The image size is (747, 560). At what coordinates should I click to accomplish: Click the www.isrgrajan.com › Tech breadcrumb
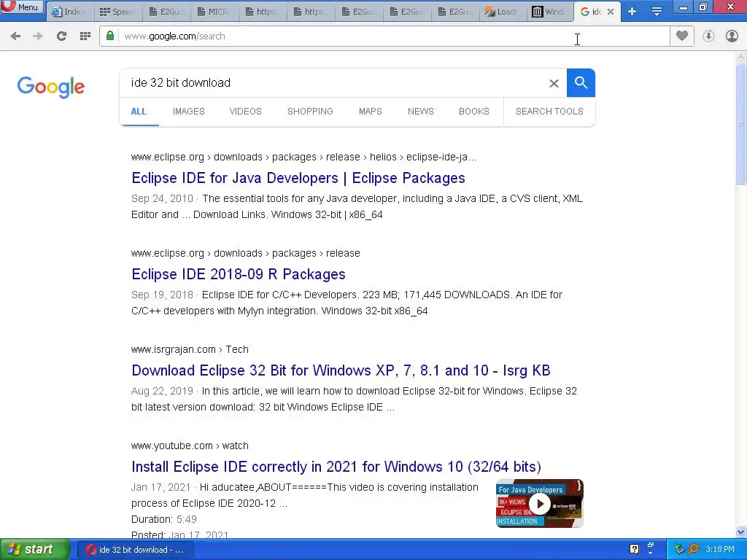pyautogui.click(x=190, y=349)
